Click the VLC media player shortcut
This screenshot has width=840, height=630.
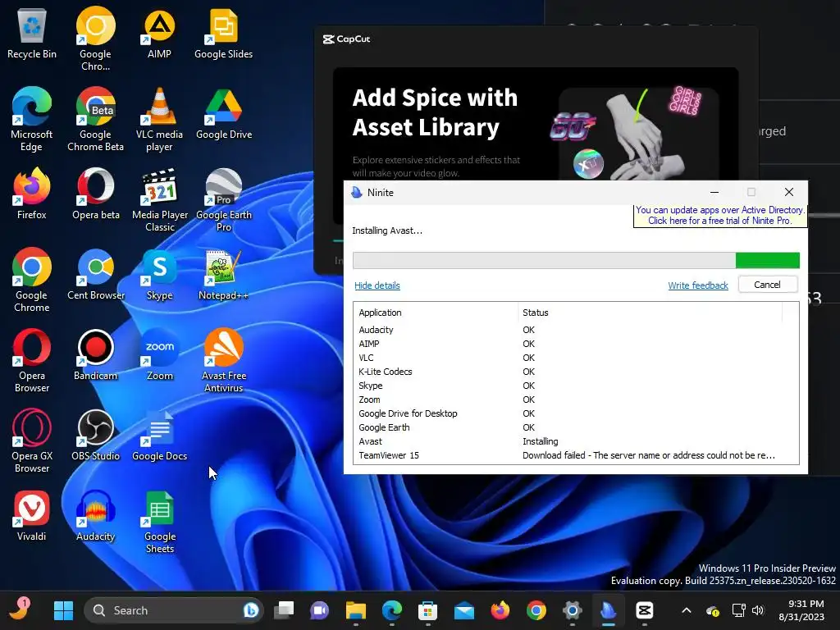pos(160,120)
